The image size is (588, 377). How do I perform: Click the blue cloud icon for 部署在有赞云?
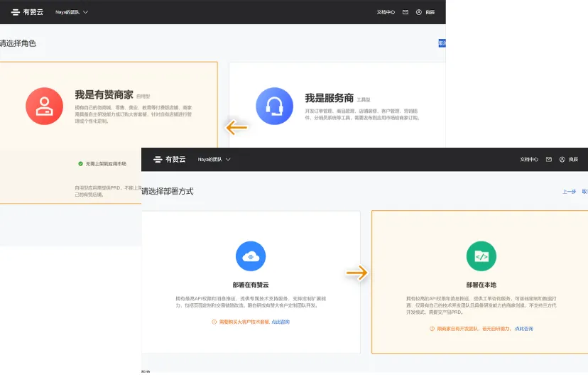(x=251, y=256)
